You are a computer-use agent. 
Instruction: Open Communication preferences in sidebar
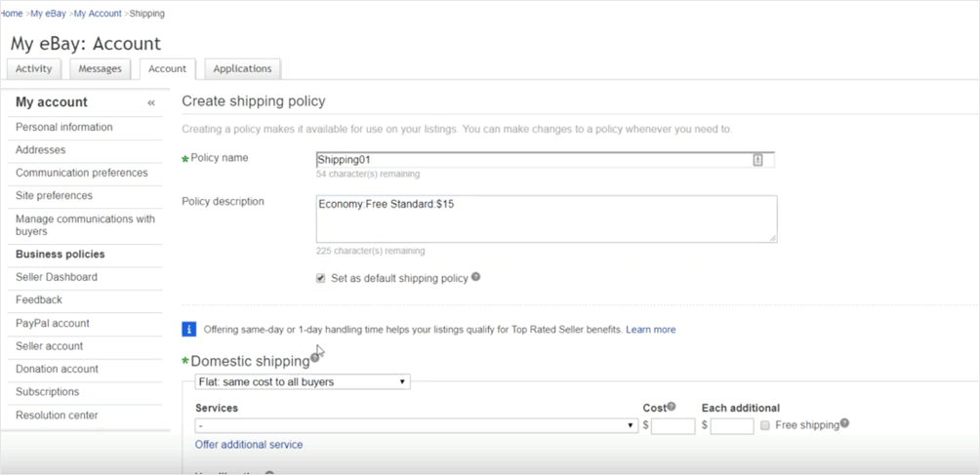(x=82, y=173)
